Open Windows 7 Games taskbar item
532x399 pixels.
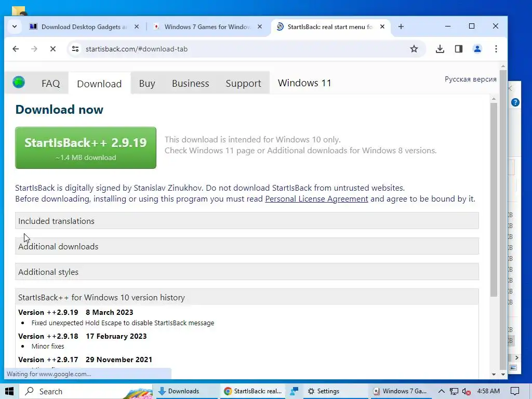click(401, 391)
